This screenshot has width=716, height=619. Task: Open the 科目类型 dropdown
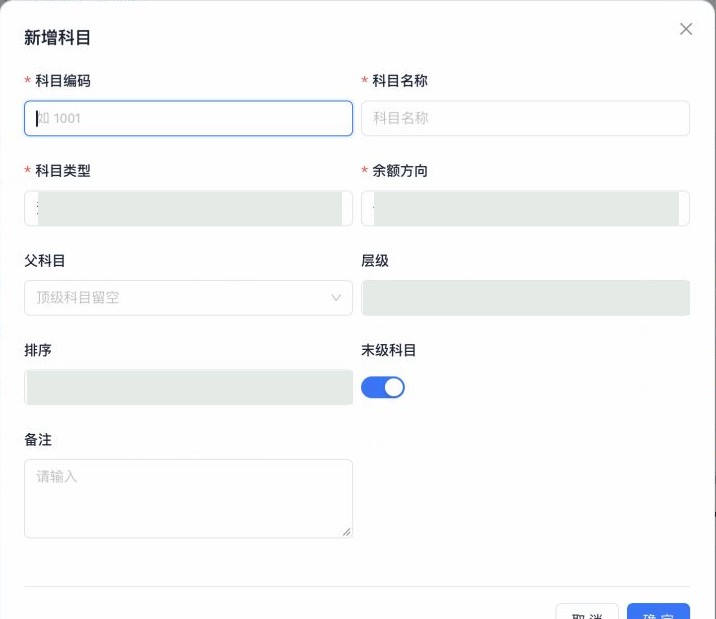[x=188, y=208]
